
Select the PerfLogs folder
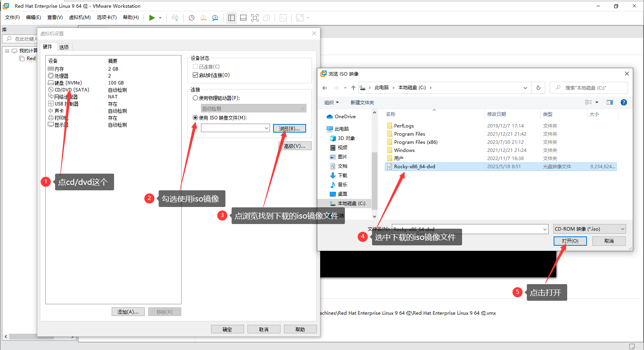pyautogui.click(x=404, y=126)
